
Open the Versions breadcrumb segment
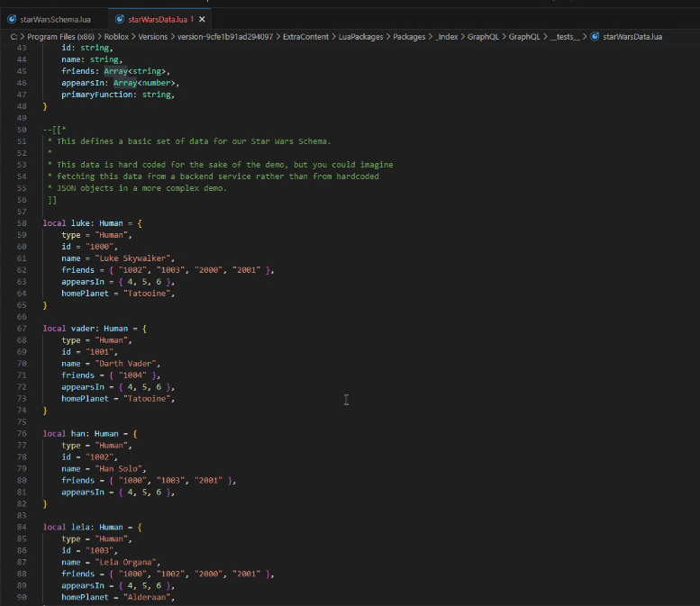(x=152, y=37)
